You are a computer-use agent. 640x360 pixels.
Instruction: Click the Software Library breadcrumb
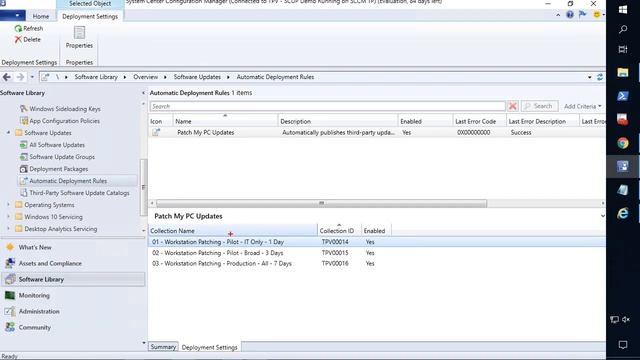pyautogui.click(x=96, y=77)
